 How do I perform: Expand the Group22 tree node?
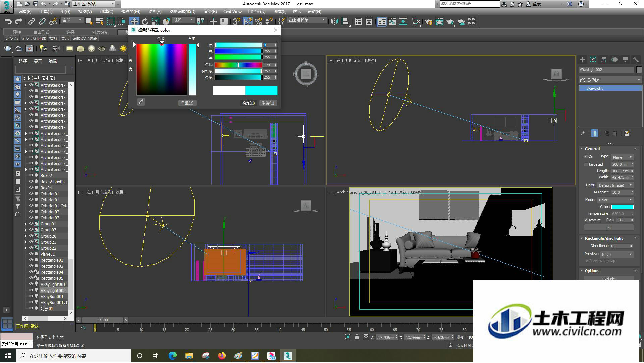26,248
